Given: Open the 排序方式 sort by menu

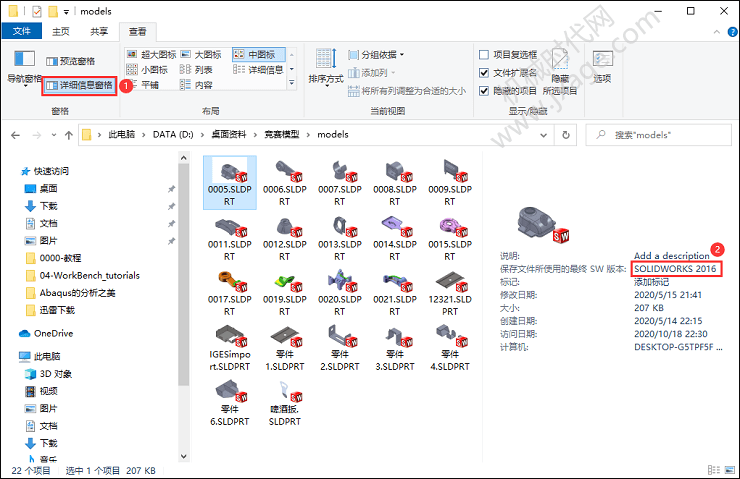Looking at the screenshot, I should point(326,67).
